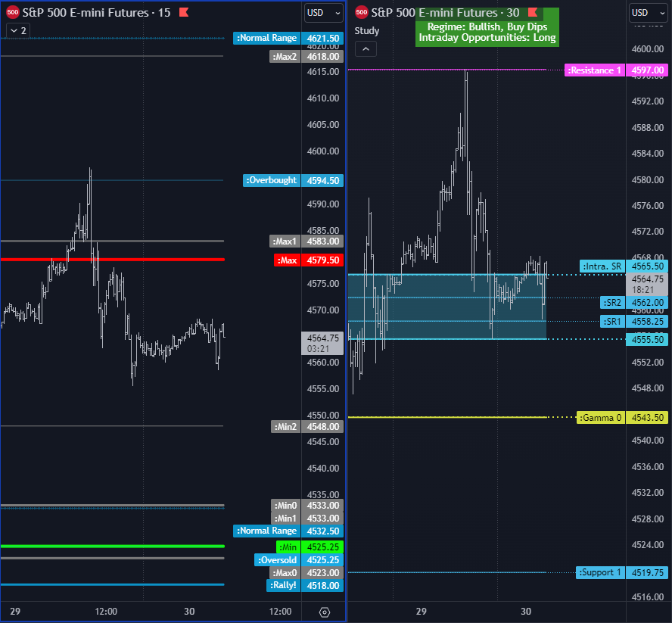Expand the collapsed indicators legend showing 2
The height and width of the screenshot is (623, 672).
tap(18, 30)
